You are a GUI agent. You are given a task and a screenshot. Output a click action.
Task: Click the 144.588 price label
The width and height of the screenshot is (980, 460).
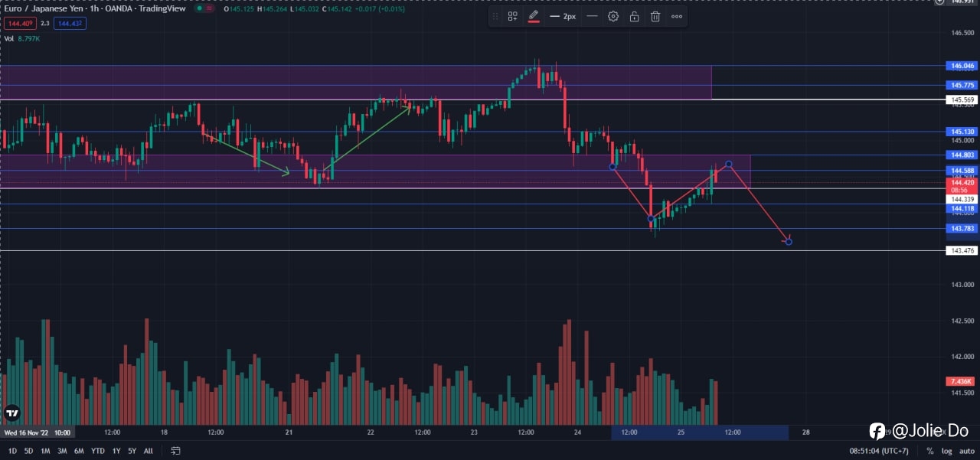coord(962,170)
